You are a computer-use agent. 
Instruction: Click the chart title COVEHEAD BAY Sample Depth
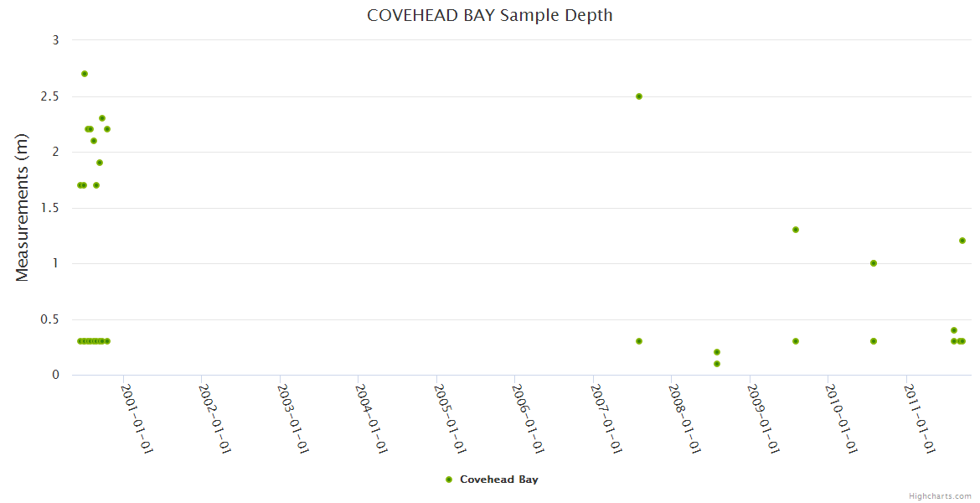489,15
